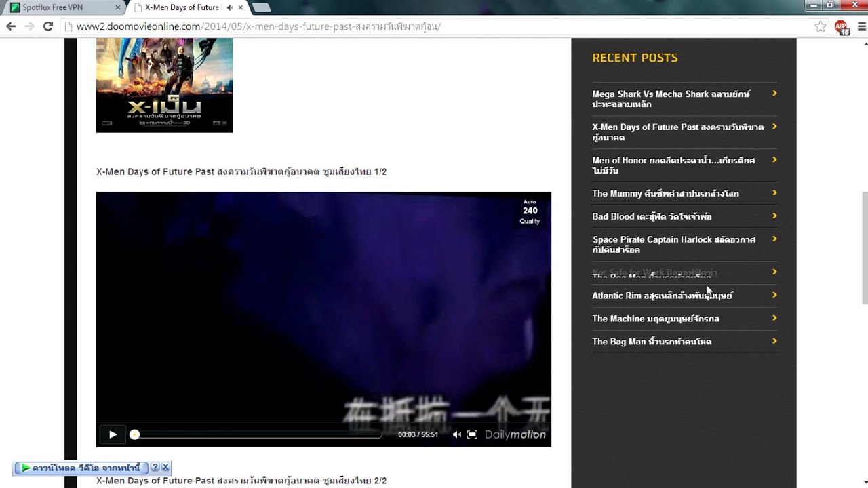Click the download video button bar
This screenshot has height=488, width=868.
coord(81,468)
